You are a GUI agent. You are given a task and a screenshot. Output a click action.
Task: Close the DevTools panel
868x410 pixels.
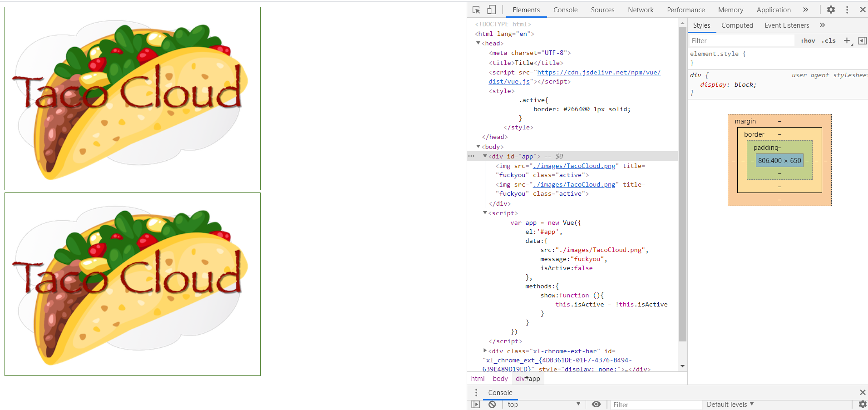[x=863, y=10]
